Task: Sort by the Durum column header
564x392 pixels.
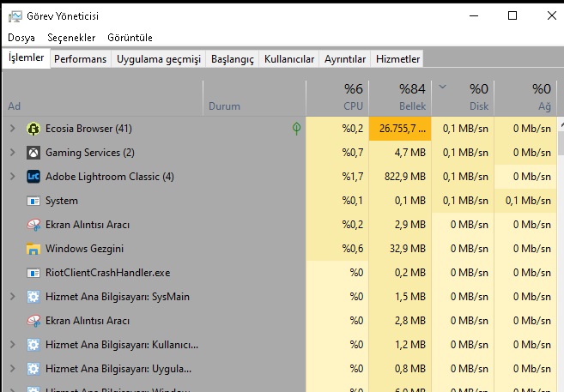Action: pos(254,98)
